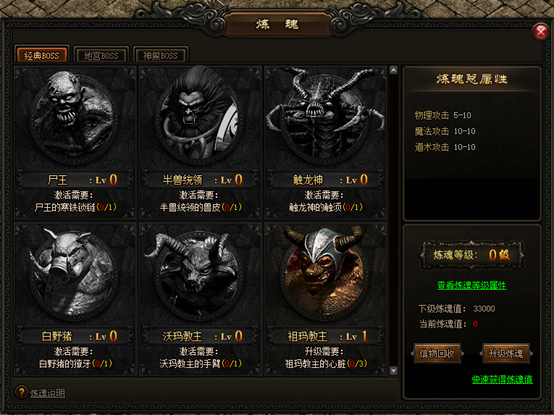The image size is (554, 415).
Task: Select the 半兽统领 boss portrait
Action: (200, 115)
